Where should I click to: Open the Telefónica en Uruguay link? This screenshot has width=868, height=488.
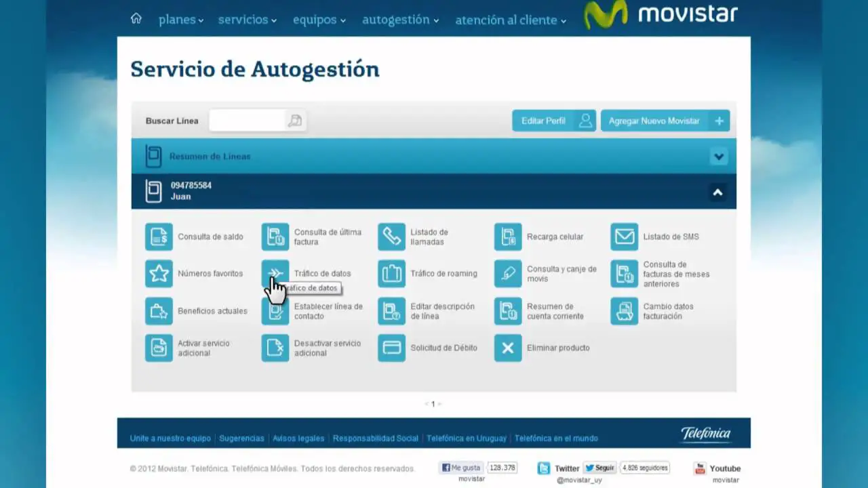pyautogui.click(x=467, y=439)
